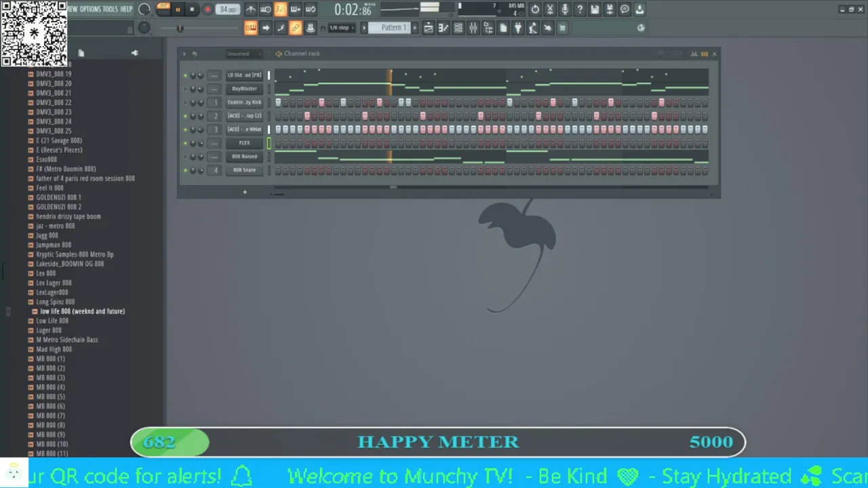Viewport: 868px width, 488px height.
Task: Click the Channel rack horizontal scrollbar
Action: click(x=490, y=194)
